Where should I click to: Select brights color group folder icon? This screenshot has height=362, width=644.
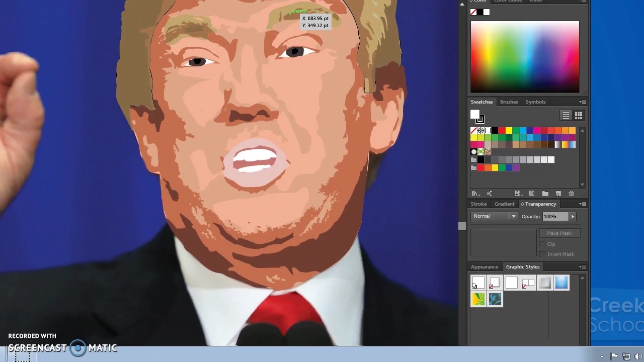tap(473, 168)
